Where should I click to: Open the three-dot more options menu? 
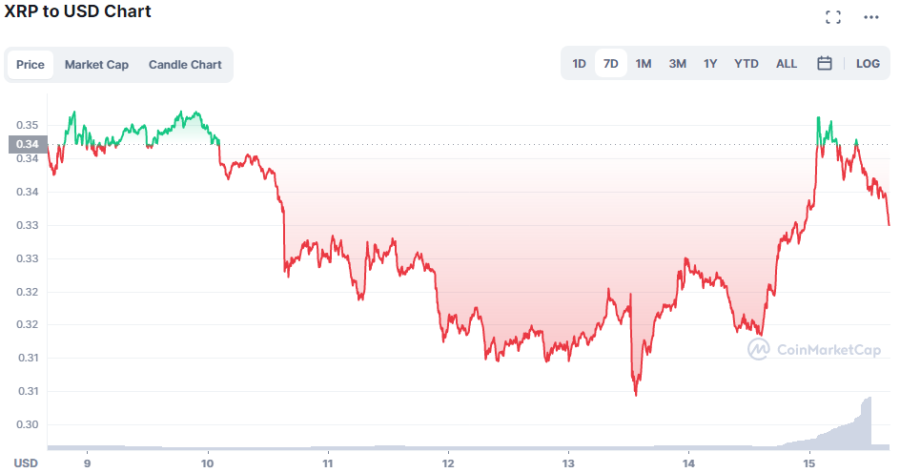click(873, 17)
